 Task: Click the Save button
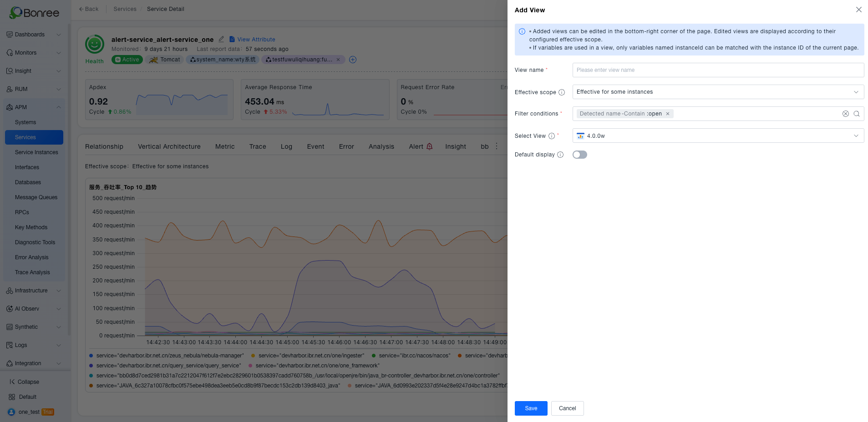[x=531, y=408]
